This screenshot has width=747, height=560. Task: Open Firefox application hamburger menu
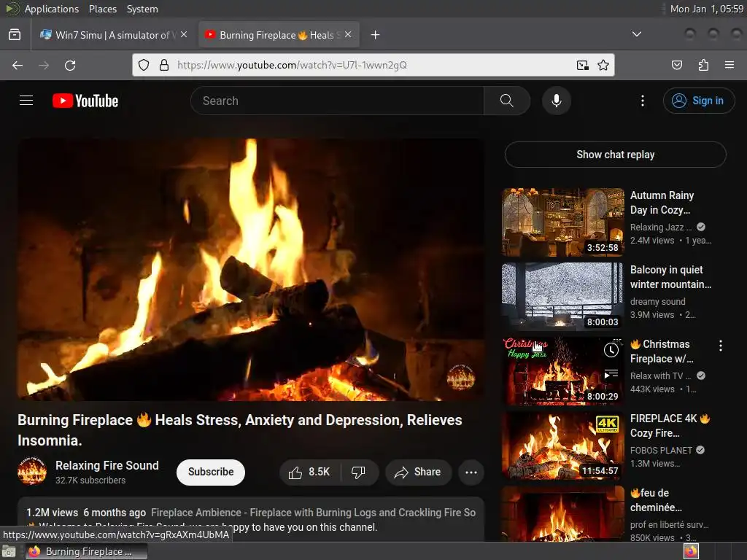729,65
